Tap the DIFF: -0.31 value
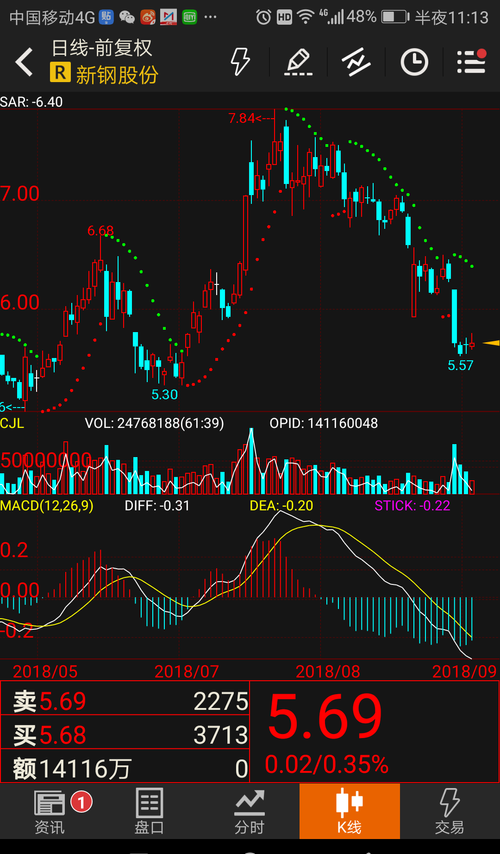 point(157,505)
